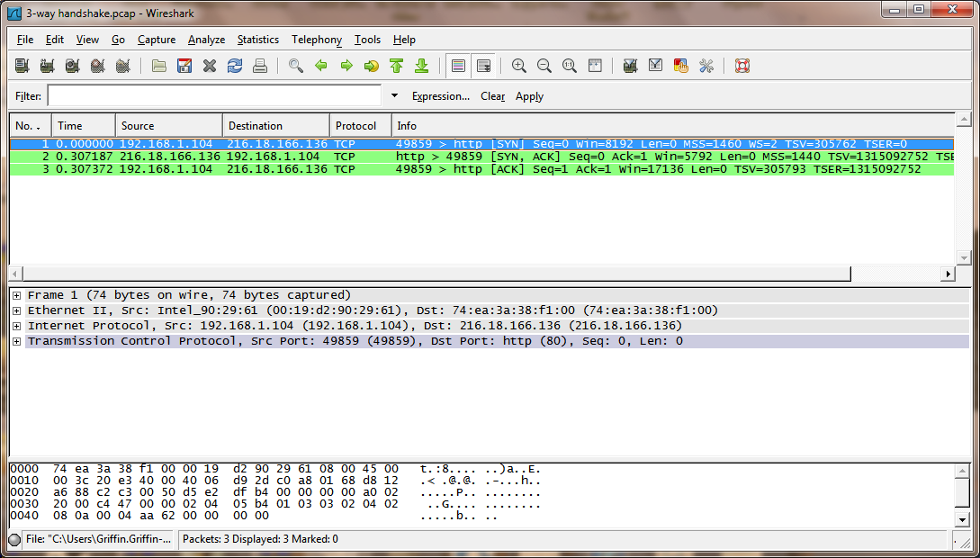Toggle auto scroll in live capture
The height and width of the screenshot is (558, 980).
[x=483, y=66]
